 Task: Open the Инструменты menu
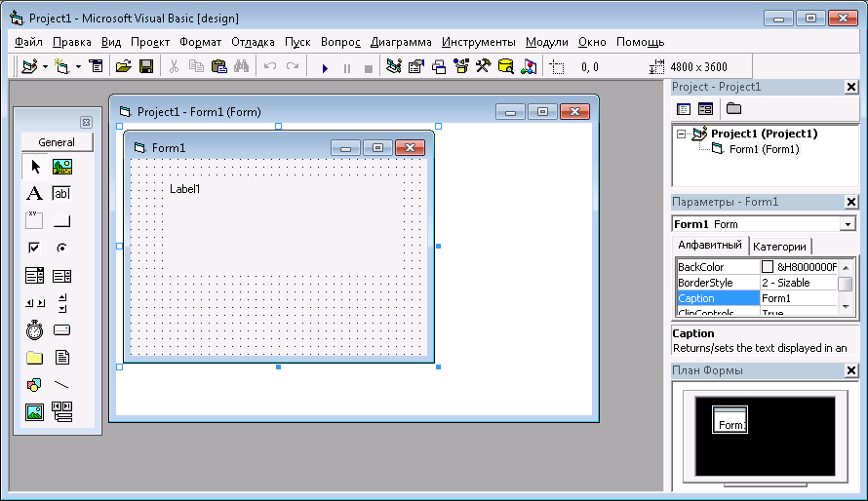point(478,42)
